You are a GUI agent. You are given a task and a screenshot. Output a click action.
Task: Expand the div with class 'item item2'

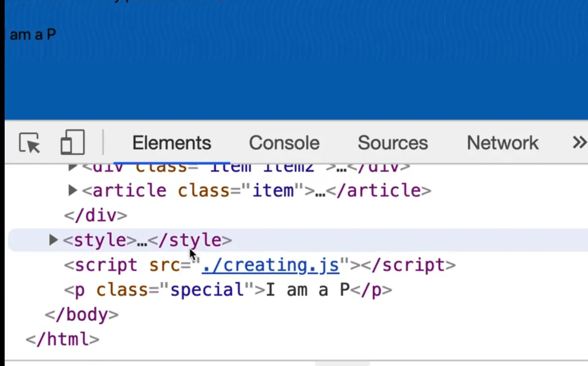click(72, 166)
